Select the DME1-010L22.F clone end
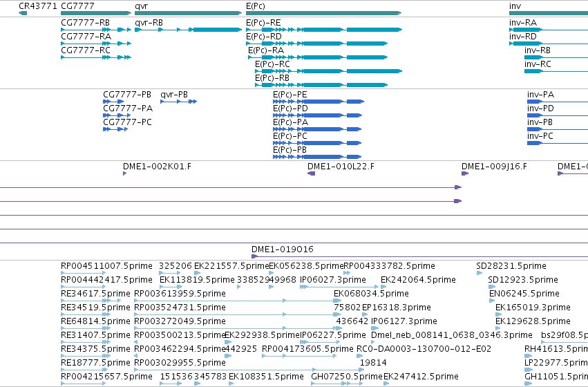This screenshot has height=387, width=588. tap(311, 173)
